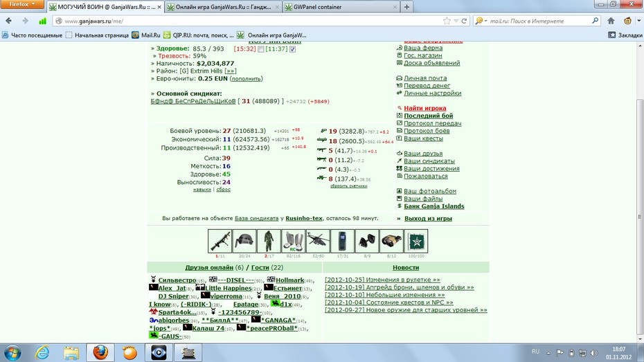
Task: Click the green signal bars icon
Action: click(42, 21)
